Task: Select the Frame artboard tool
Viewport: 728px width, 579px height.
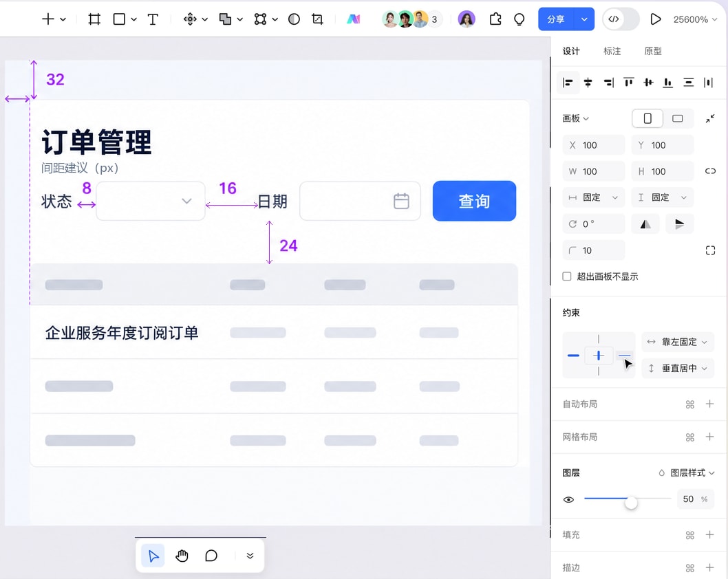Action: pyautogui.click(x=94, y=19)
